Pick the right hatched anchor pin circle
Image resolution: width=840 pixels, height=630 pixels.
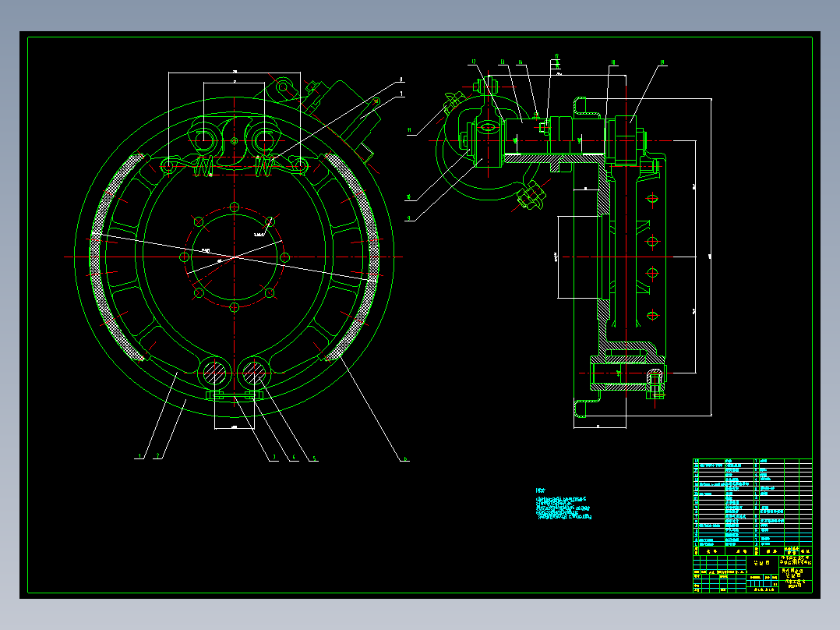pyautogui.click(x=254, y=373)
